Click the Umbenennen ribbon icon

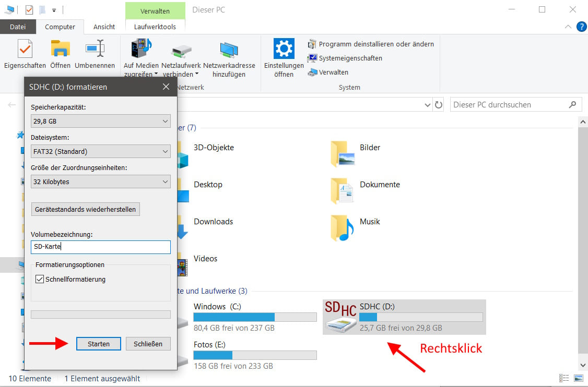coord(95,49)
